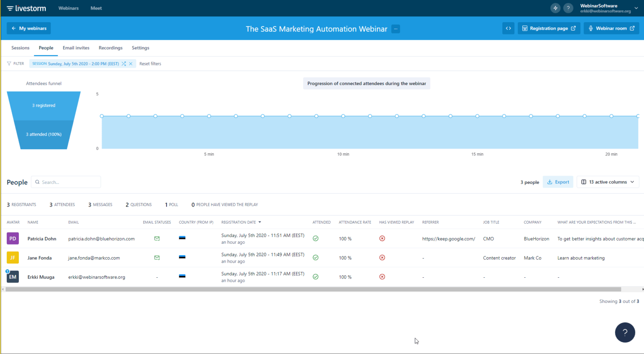Click Jane Fonda's JF avatar
This screenshot has width=644, height=354.
[13, 258]
